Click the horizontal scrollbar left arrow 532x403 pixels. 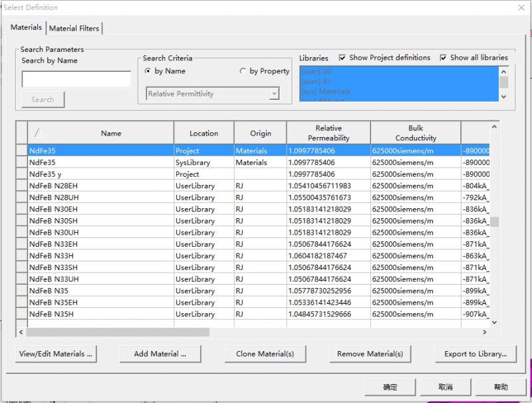(21, 332)
